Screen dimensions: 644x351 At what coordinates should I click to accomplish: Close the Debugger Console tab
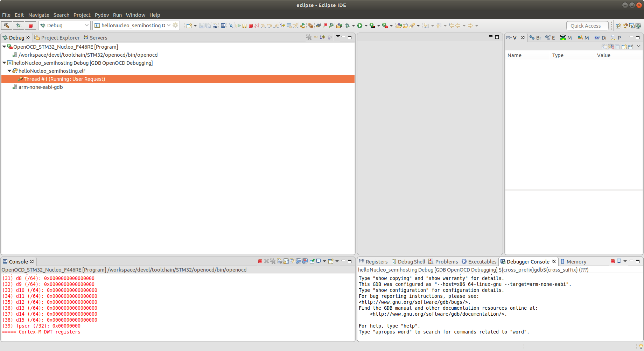pos(554,261)
